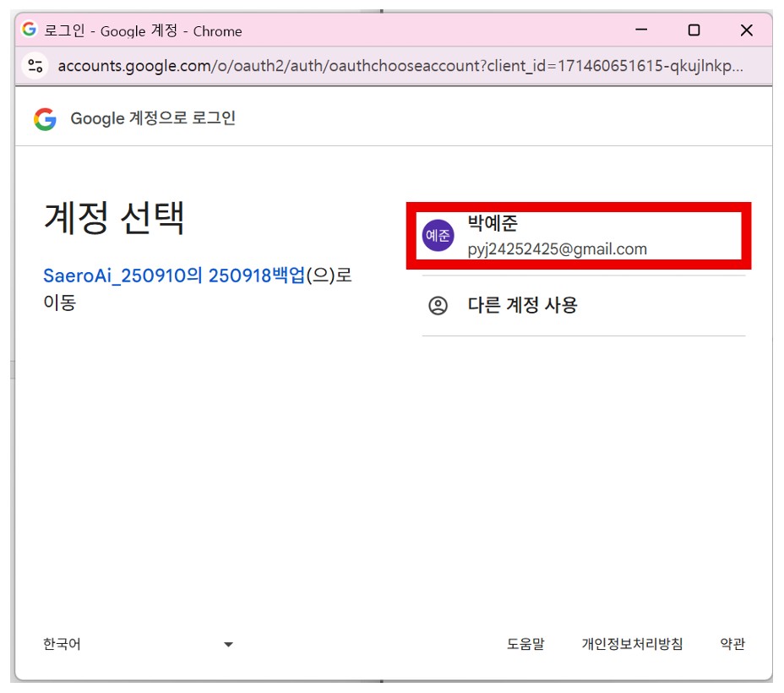Click the Google G logo in the header

[x=45, y=119]
